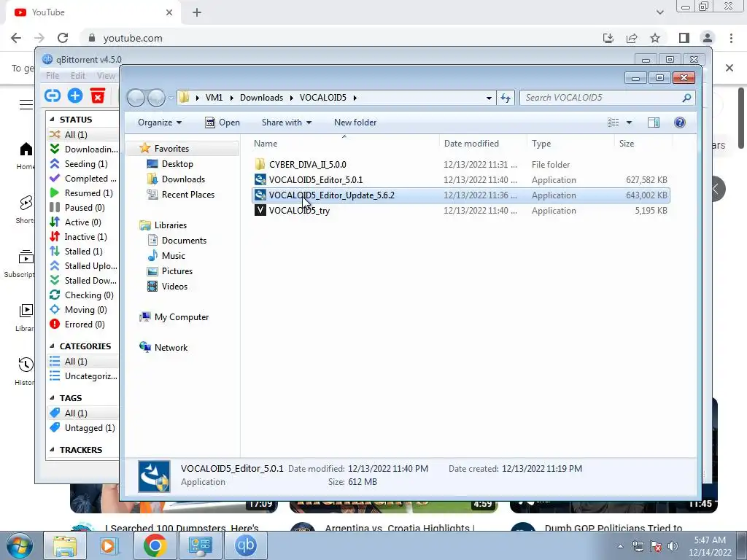Screen dimensions: 747x560
Task: Select Untagged (1) tag filter
Action: point(83,428)
